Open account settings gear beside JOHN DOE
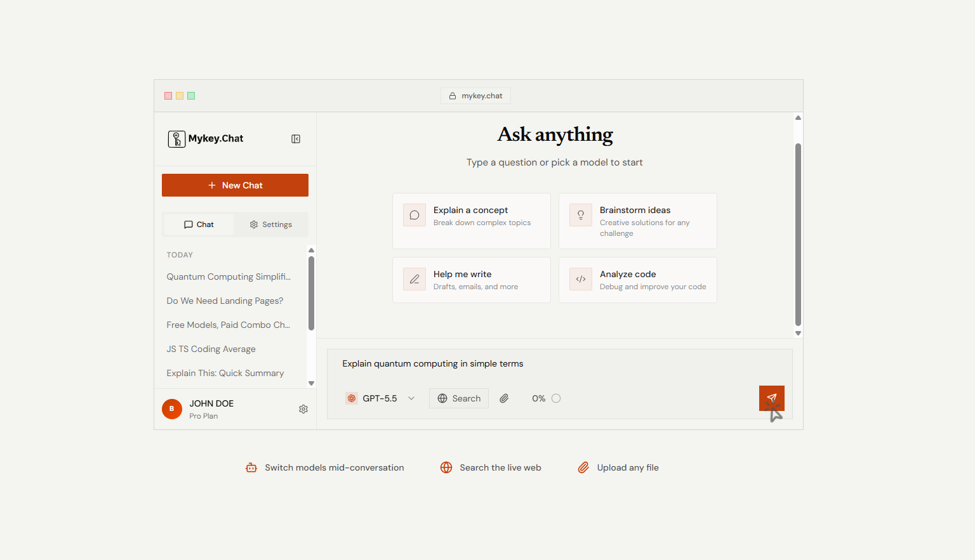 pos(303,409)
